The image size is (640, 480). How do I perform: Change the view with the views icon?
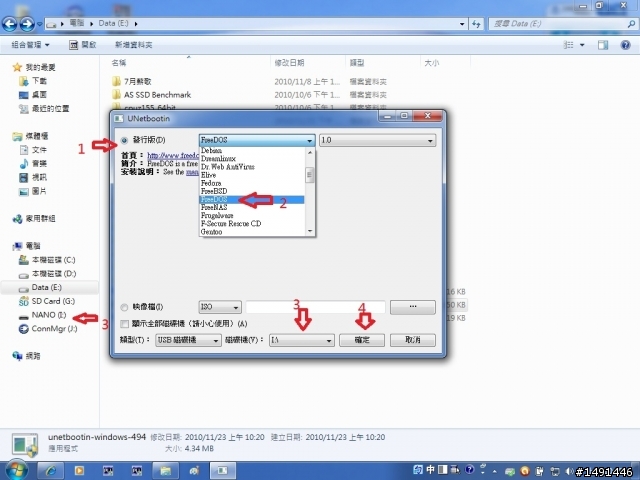(x=569, y=45)
